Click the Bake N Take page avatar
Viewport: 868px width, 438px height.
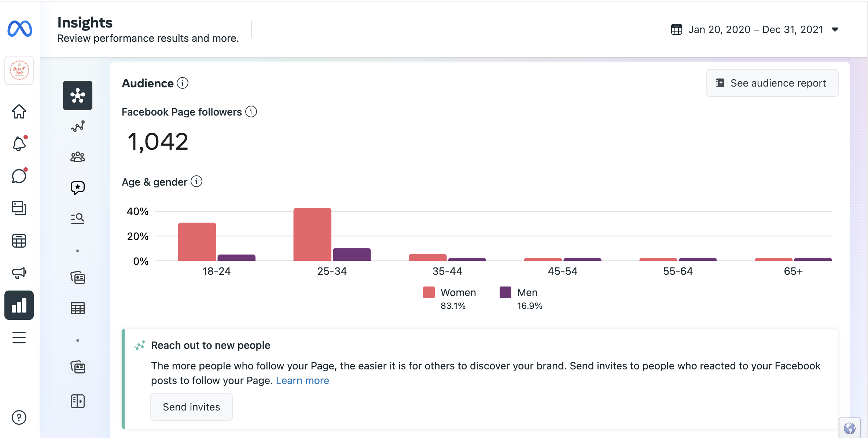coord(19,70)
